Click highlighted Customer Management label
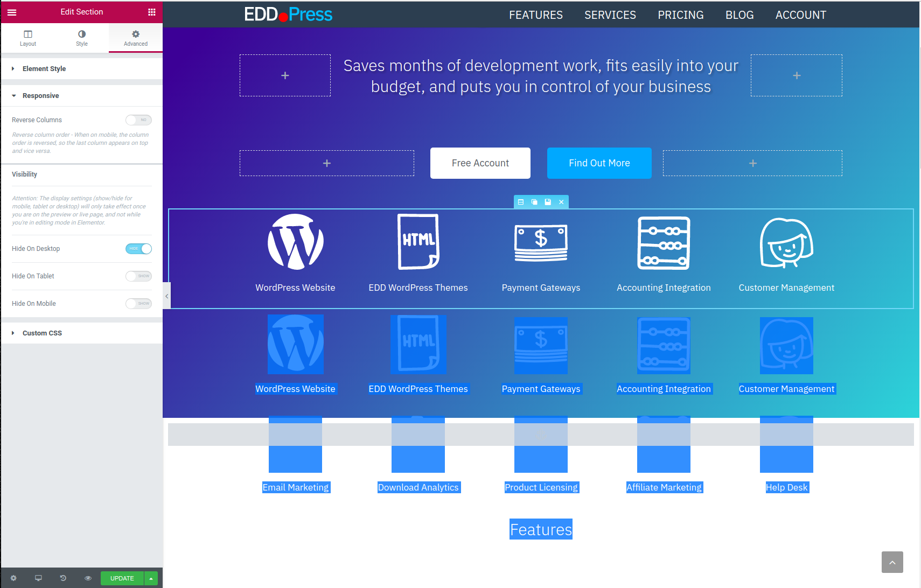 [787, 389]
